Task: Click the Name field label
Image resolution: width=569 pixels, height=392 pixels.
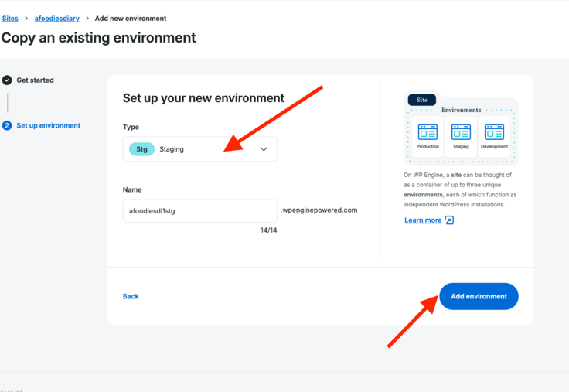Action: pyautogui.click(x=132, y=190)
